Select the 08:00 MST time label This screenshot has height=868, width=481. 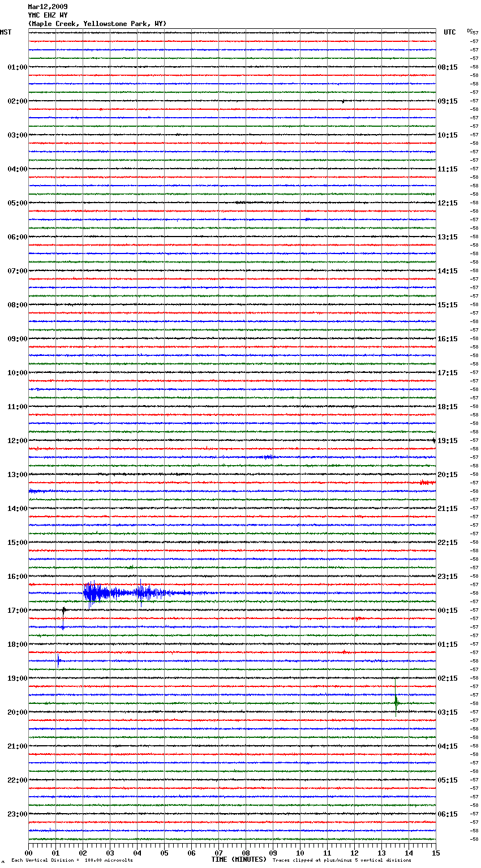click(x=18, y=305)
